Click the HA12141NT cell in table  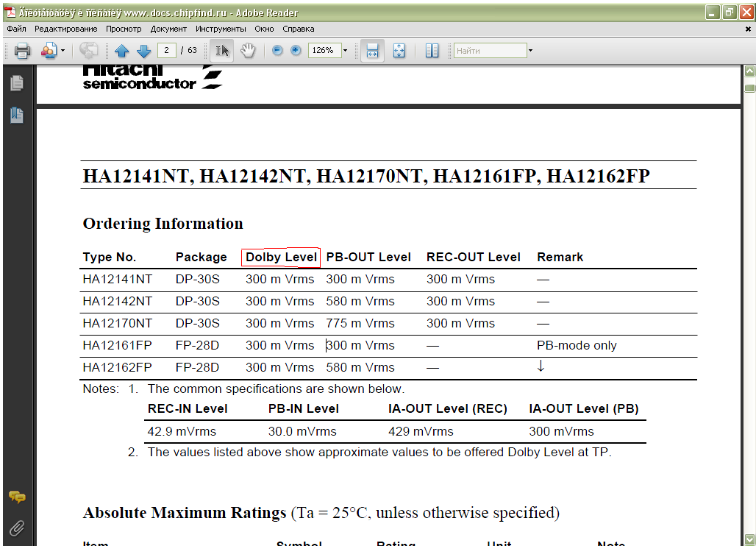[x=117, y=280]
